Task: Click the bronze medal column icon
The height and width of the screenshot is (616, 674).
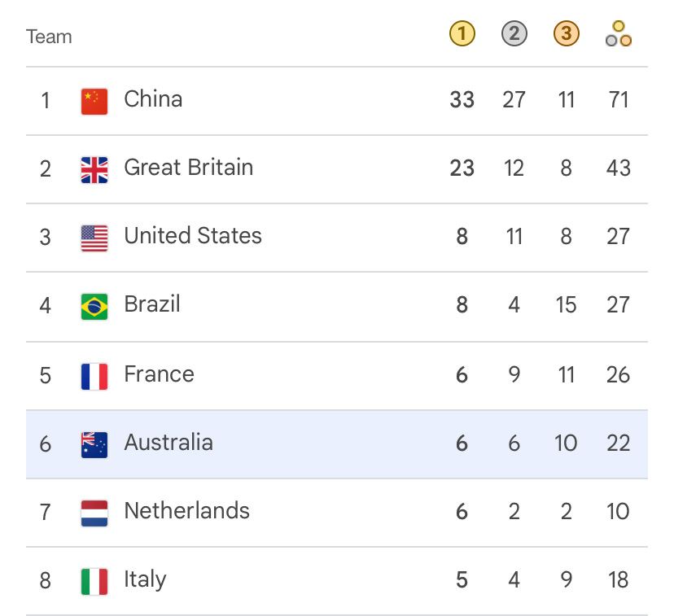Action: [x=566, y=33]
